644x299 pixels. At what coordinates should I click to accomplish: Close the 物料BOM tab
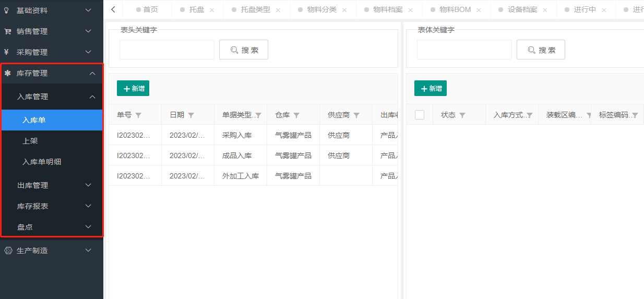(x=479, y=10)
